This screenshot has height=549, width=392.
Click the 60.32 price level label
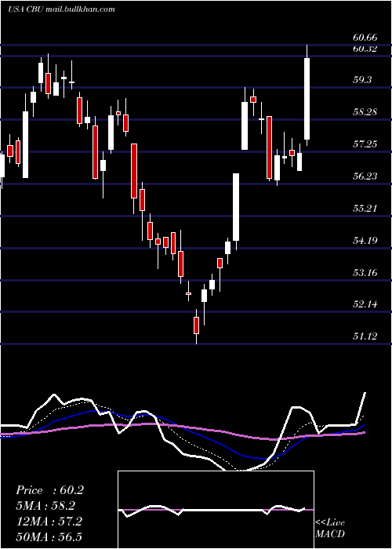365,49
